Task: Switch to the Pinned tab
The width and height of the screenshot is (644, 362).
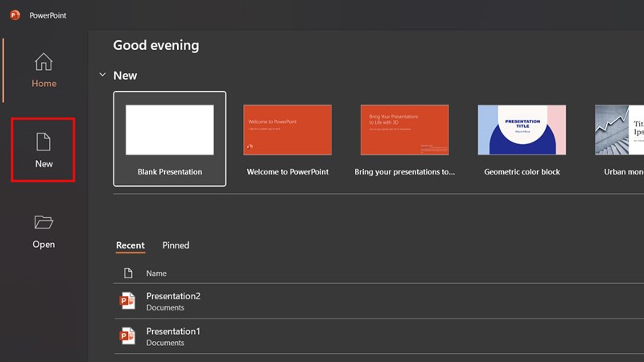Action: pyautogui.click(x=175, y=245)
